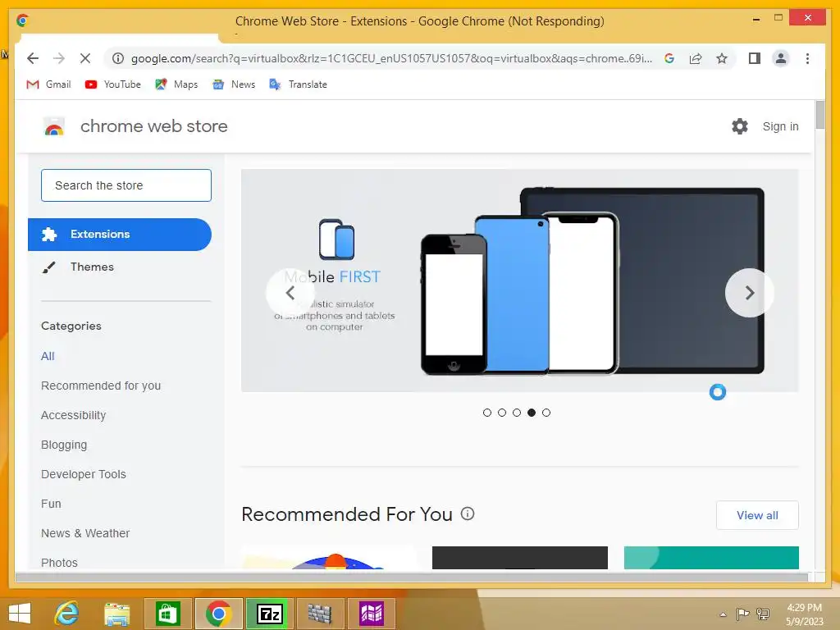Sign in to the Chrome Web Store
This screenshot has width=840, height=630.
[781, 126]
